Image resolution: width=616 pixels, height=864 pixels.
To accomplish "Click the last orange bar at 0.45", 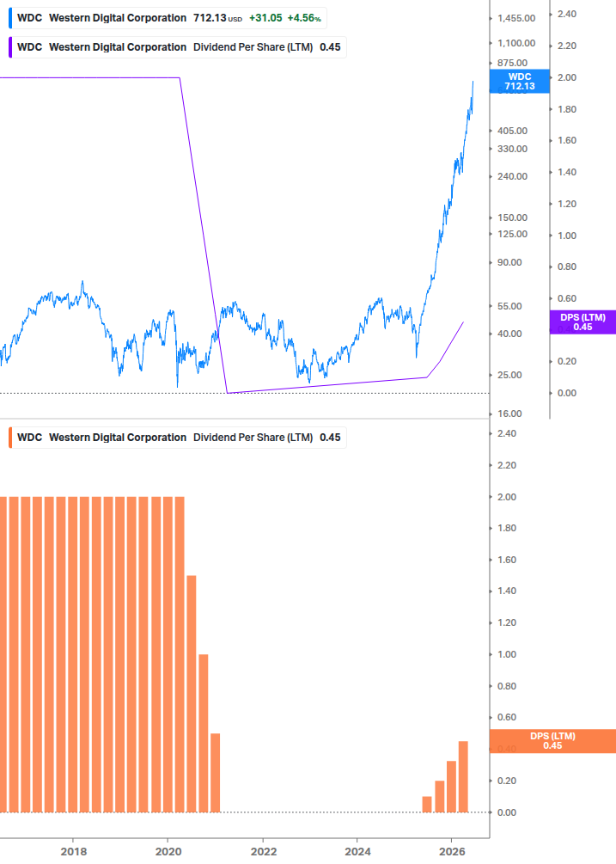I will click(x=463, y=777).
